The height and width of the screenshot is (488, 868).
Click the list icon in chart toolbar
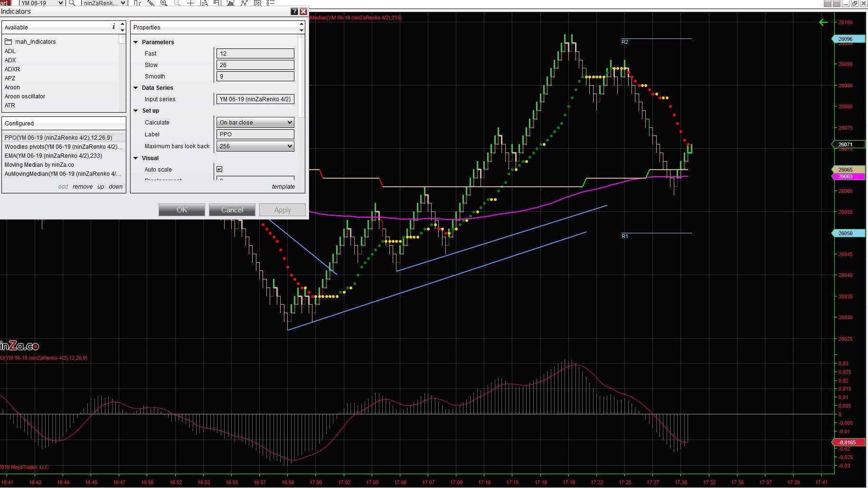(x=271, y=3)
